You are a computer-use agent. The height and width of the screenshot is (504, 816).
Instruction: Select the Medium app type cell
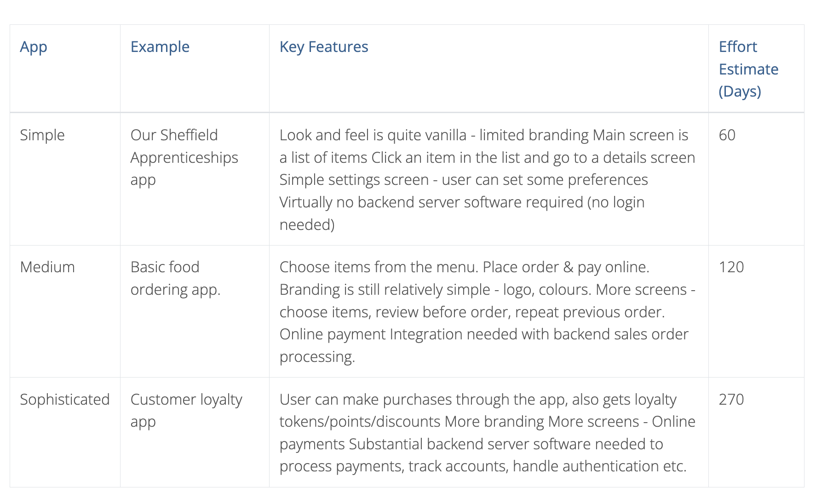point(47,267)
